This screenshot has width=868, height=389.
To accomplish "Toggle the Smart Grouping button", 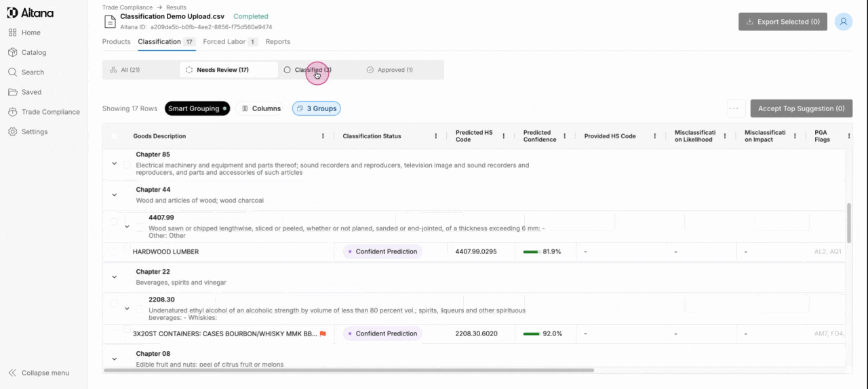I will pos(197,108).
